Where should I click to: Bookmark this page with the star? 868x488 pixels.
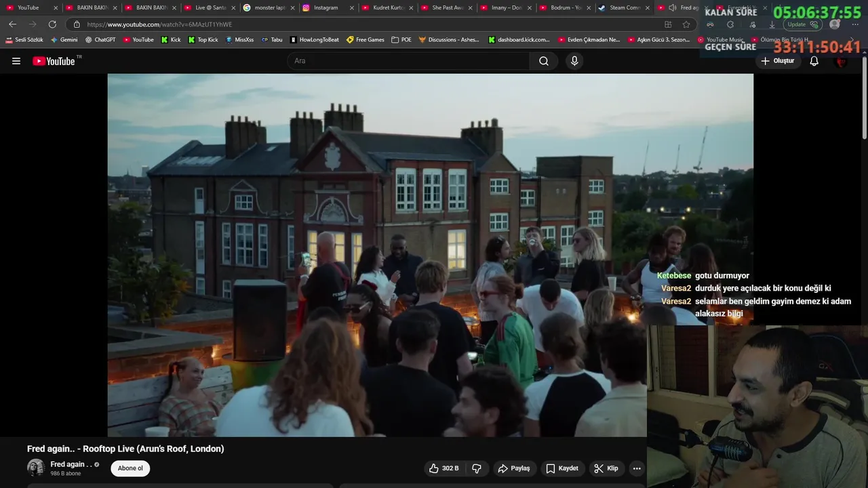[686, 24]
